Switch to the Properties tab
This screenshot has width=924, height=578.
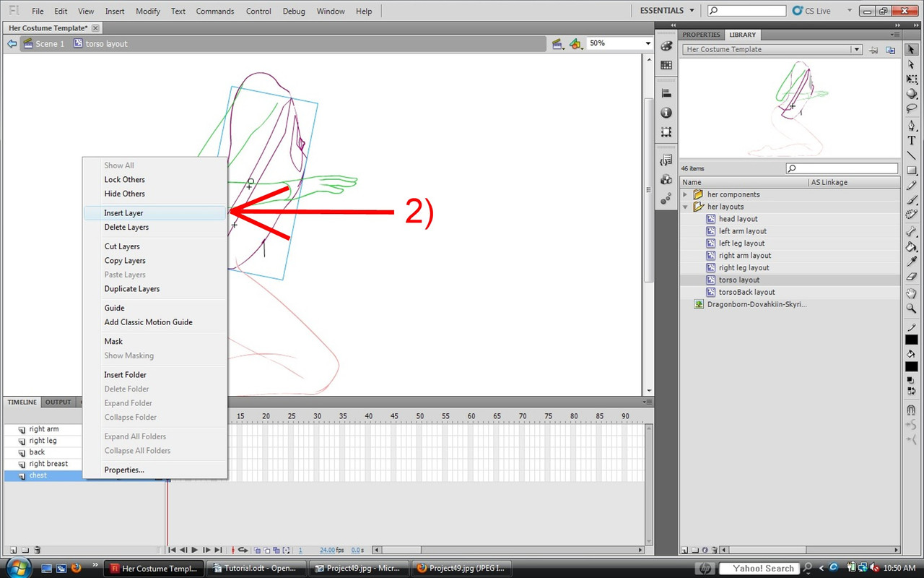[701, 35]
